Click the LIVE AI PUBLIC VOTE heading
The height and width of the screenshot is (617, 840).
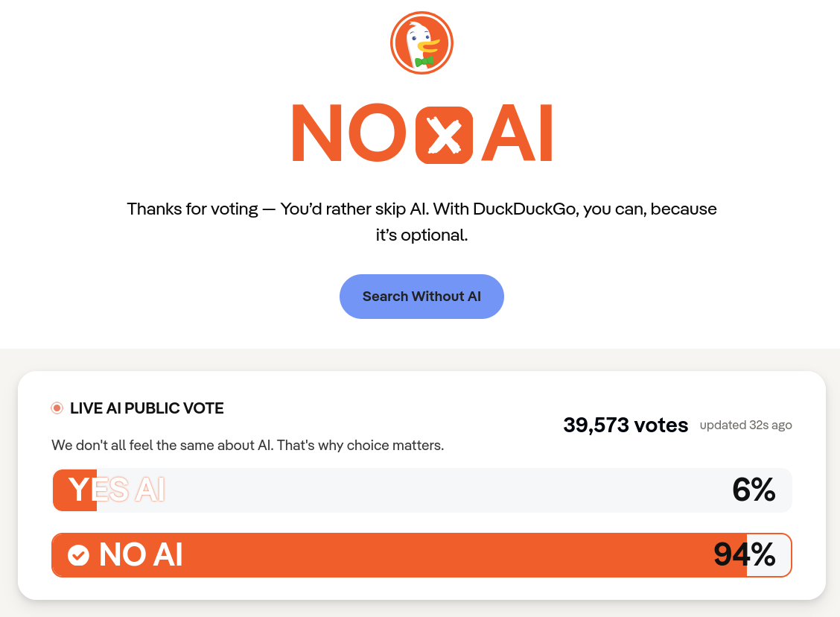coord(147,408)
